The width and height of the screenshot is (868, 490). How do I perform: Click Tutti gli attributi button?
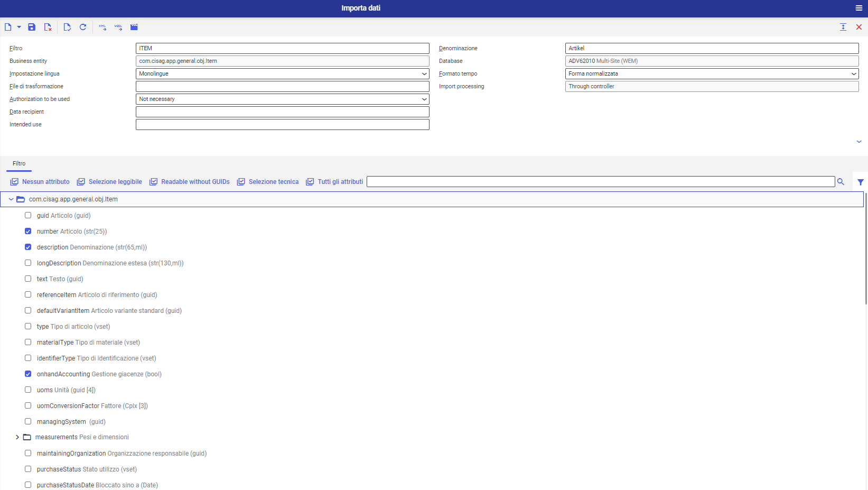334,182
